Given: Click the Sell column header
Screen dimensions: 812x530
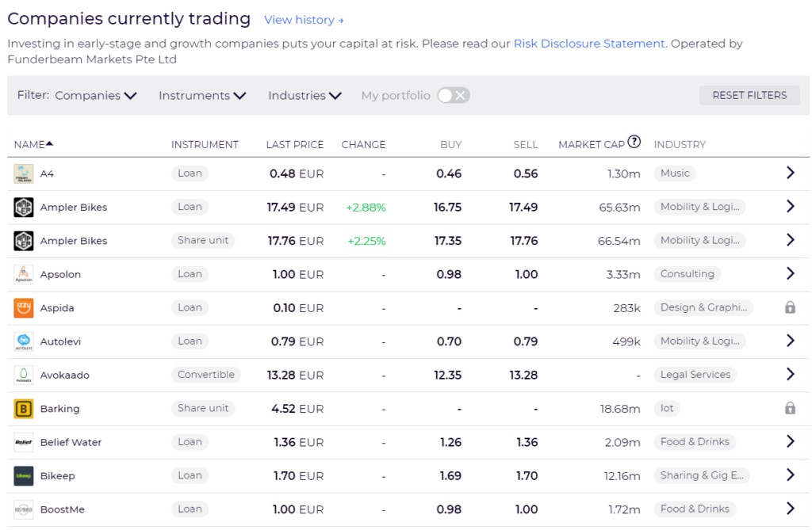Looking at the screenshot, I should coord(526,144).
